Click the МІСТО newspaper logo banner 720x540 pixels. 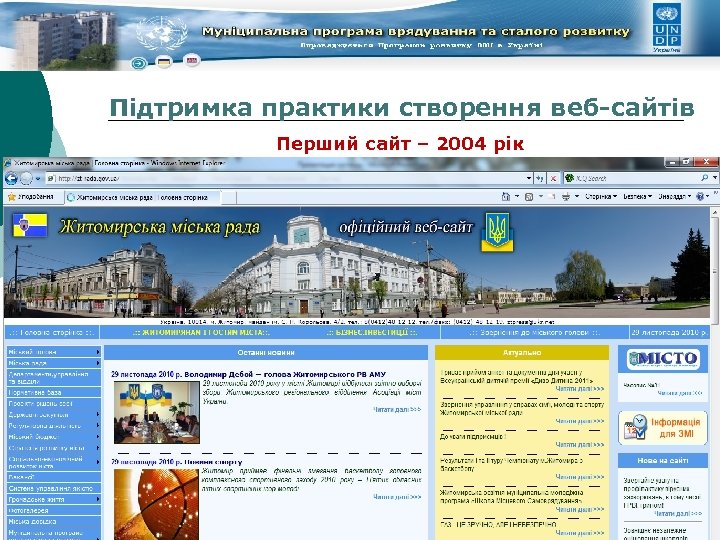[x=663, y=359]
